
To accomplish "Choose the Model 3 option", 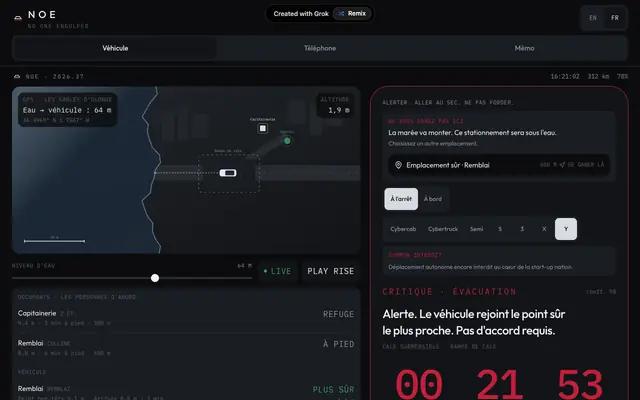I will click(x=522, y=229).
